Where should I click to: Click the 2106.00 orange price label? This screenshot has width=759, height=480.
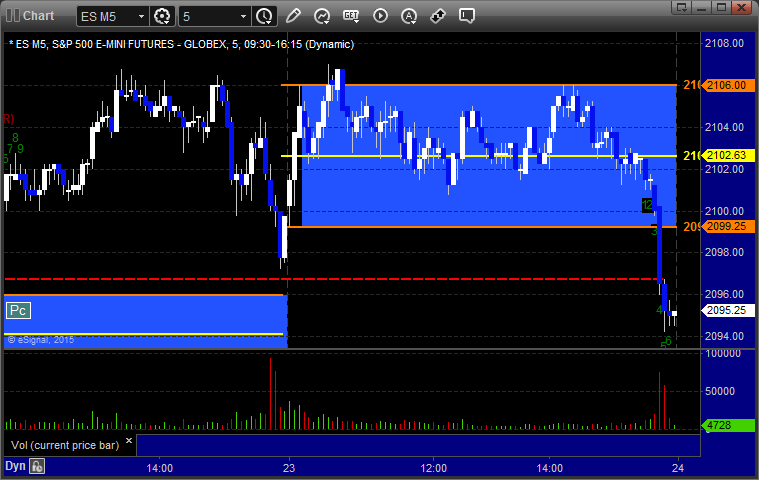point(729,85)
